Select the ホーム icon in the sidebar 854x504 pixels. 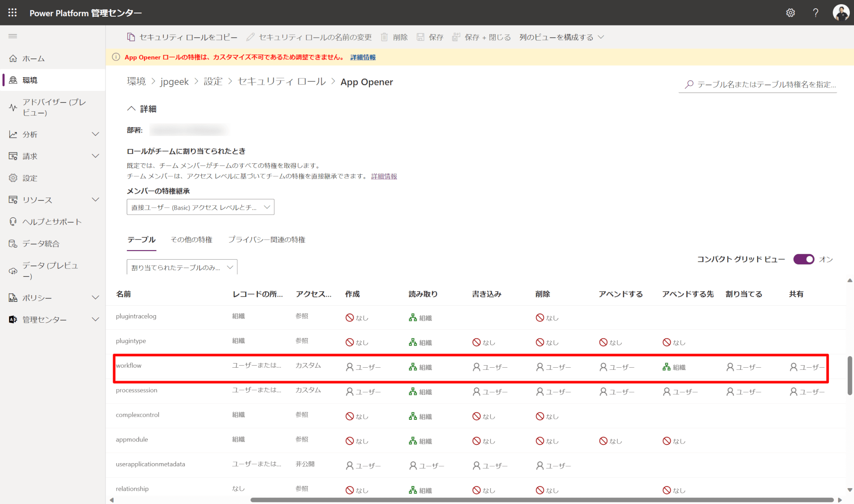point(13,58)
